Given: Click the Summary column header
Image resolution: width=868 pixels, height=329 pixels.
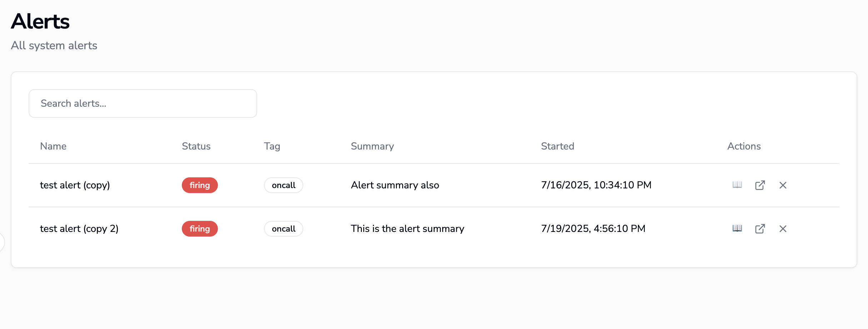Looking at the screenshot, I should point(372,146).
